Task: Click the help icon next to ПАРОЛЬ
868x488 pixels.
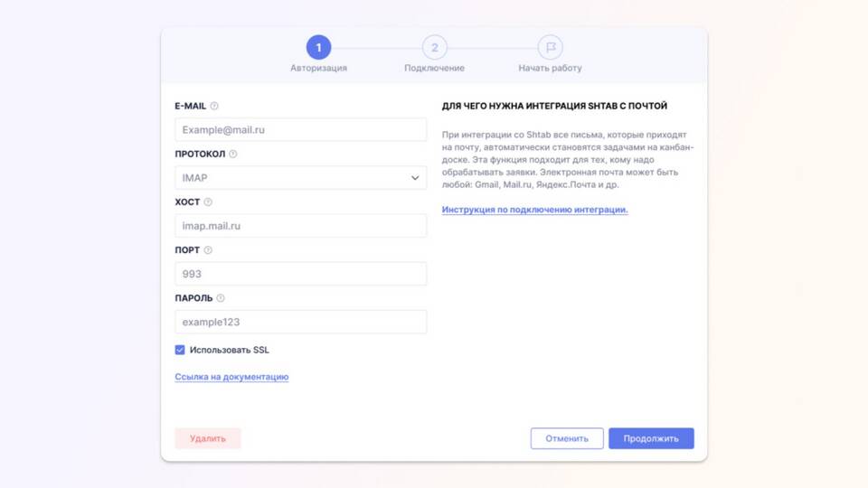Action: 221,298
